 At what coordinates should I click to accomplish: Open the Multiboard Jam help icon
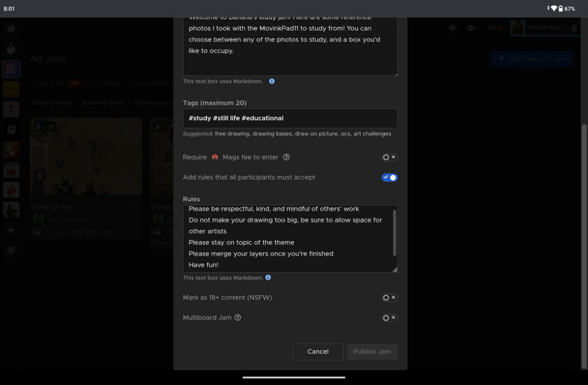[x=238, y=317]
